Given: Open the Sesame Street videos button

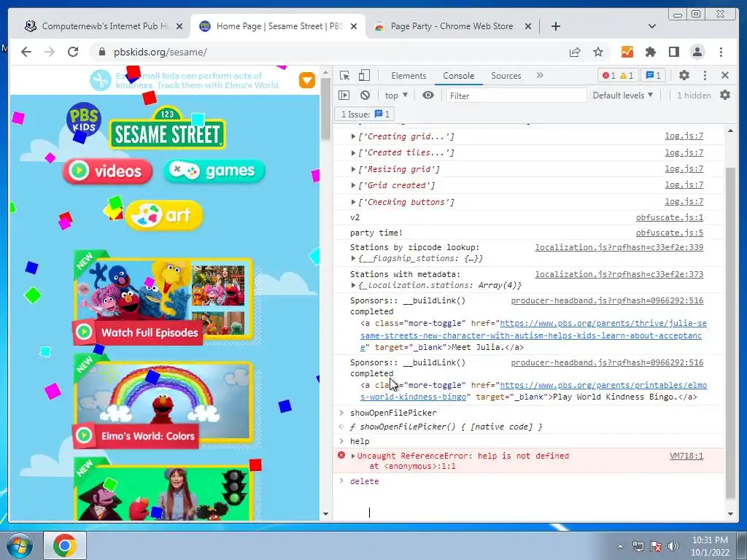Looking at the screenshot, I should pyautogui.click(x=108, y=171).
